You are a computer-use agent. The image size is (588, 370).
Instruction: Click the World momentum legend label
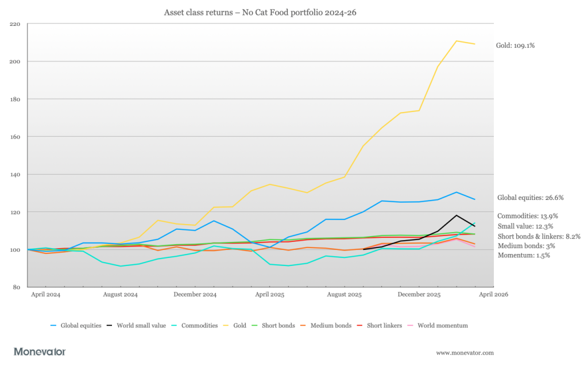coord(443,326)
